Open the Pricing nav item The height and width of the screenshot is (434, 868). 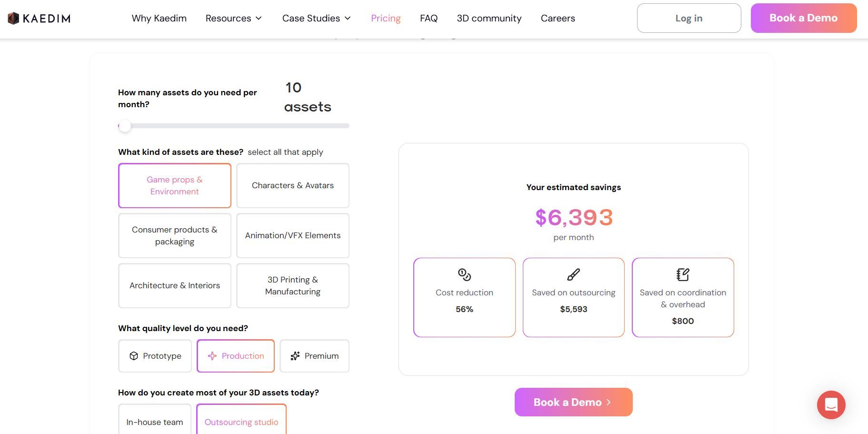point(386,18)
